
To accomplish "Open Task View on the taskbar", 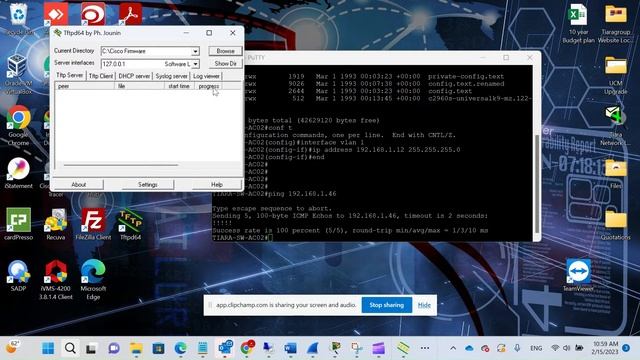I will pos(91,348).
